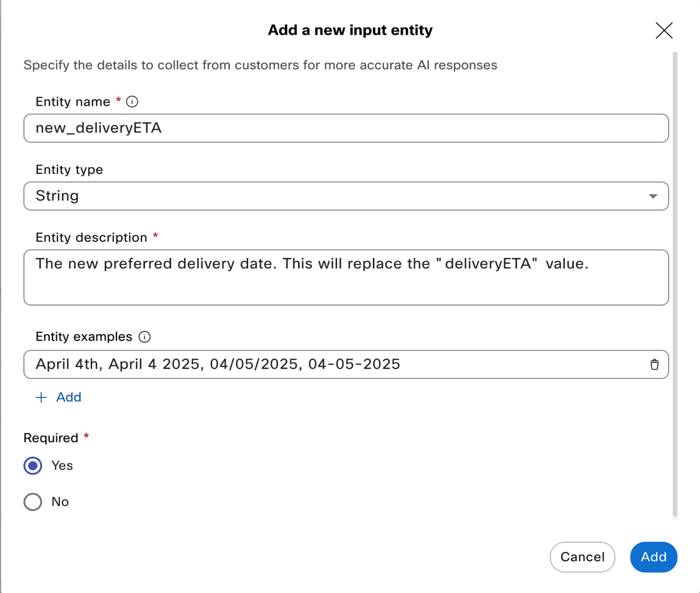The width and height of the screenshot is (700, 593).
Task: Focus the Entity name field with new_deliveryETA
Action: (x=345, y=129)
